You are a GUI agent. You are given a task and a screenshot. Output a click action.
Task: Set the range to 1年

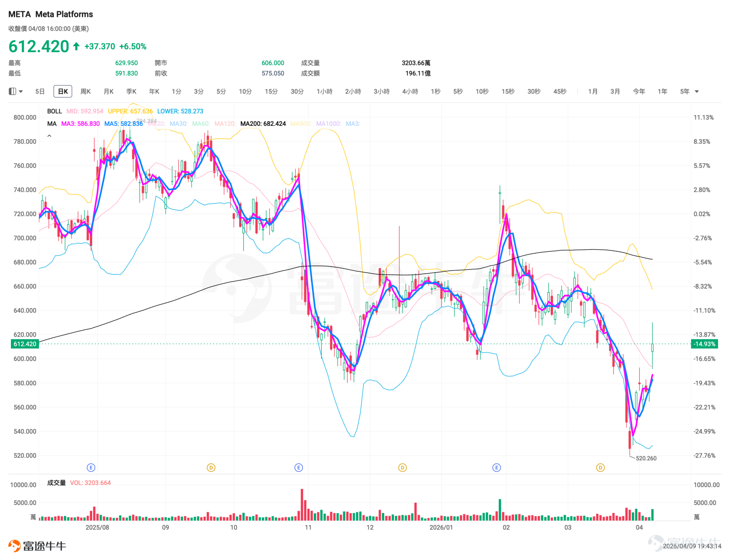663,92
